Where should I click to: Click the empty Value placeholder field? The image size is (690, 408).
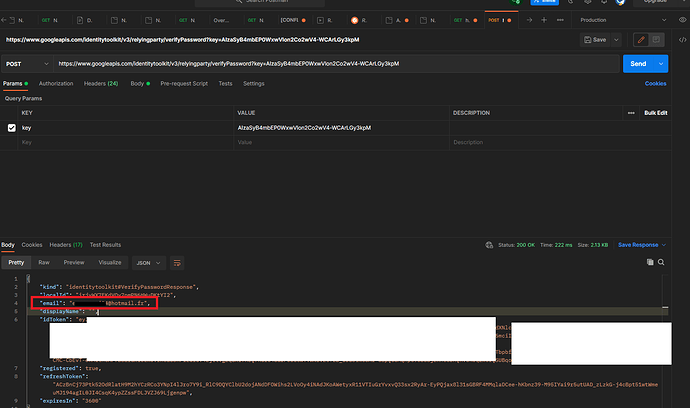coord(341,142)
